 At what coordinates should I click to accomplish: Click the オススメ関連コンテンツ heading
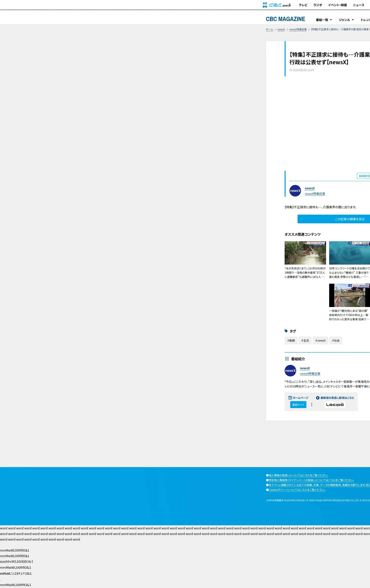(x=303, y=235)
